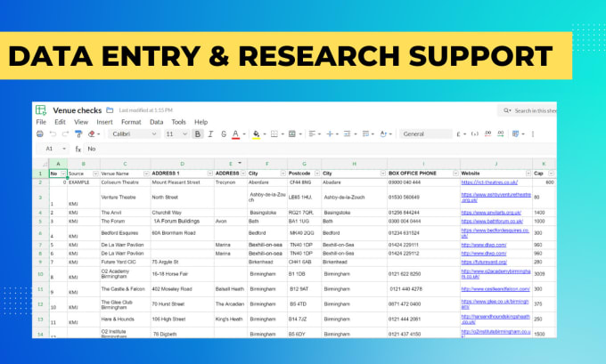Screen dimensions: 606x364
Task: Click the Borders icon
Action: click(x=274, y=134)
